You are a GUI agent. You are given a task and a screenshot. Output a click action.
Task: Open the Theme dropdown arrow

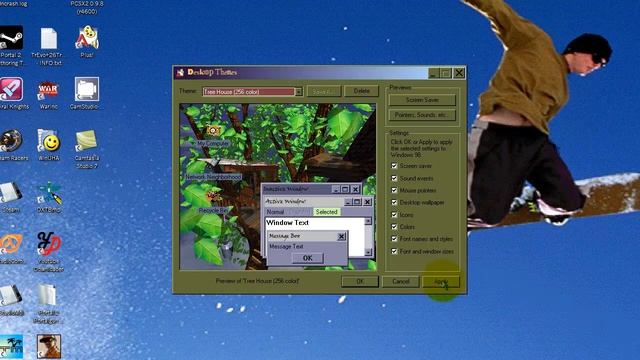click(x=299, y=92)
